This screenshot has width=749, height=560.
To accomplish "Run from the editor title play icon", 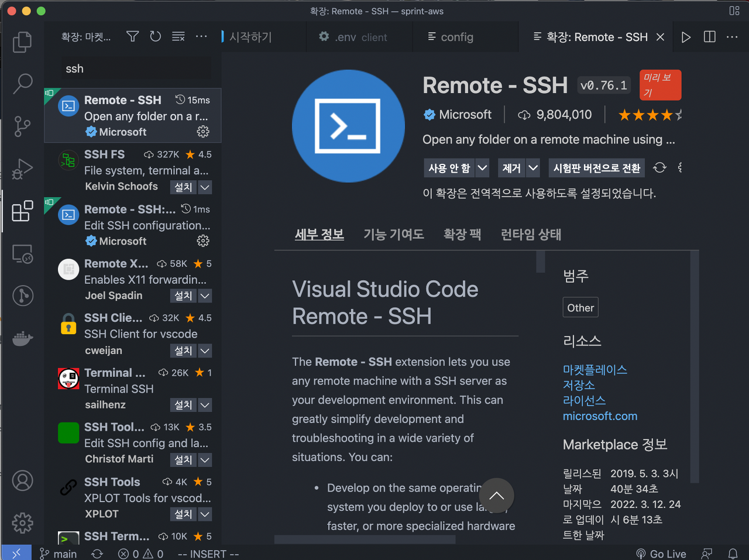I will (x=686, y=37).
